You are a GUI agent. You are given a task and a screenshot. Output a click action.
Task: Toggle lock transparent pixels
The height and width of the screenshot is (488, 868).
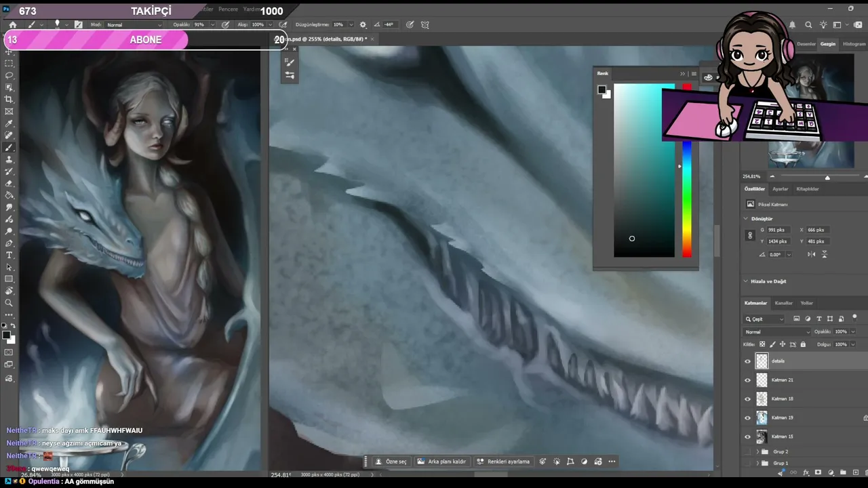click(762, 344)
